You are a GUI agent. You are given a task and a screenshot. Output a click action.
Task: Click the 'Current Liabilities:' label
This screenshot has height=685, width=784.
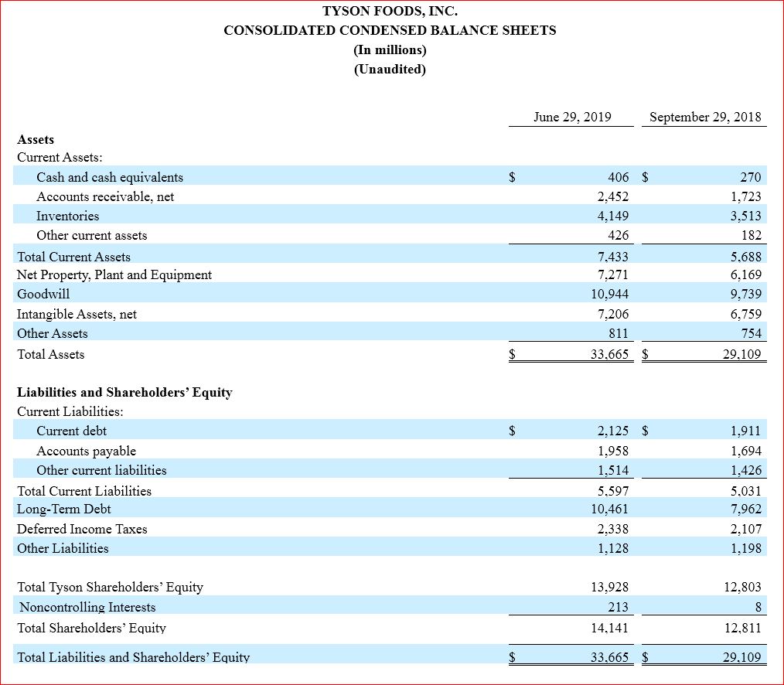coord(70,411)
